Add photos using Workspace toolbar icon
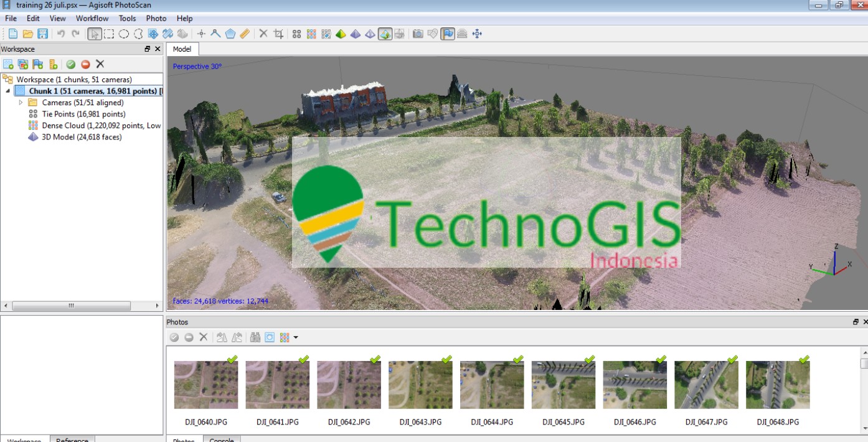 click(23, 64)
